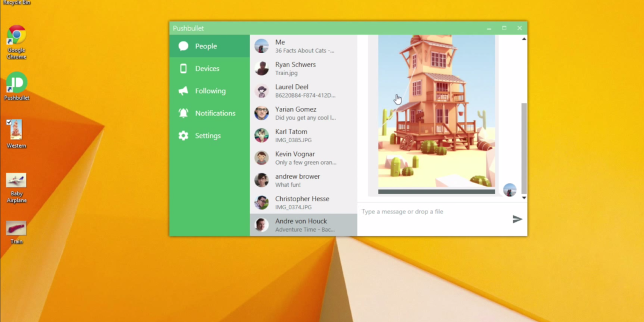The image size is (644, 322).
Task: Click the Devices phone icon
Action: [184, 69]
